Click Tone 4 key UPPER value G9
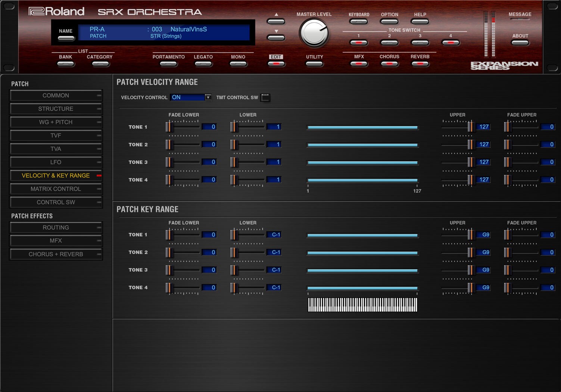 coord(483,287)
